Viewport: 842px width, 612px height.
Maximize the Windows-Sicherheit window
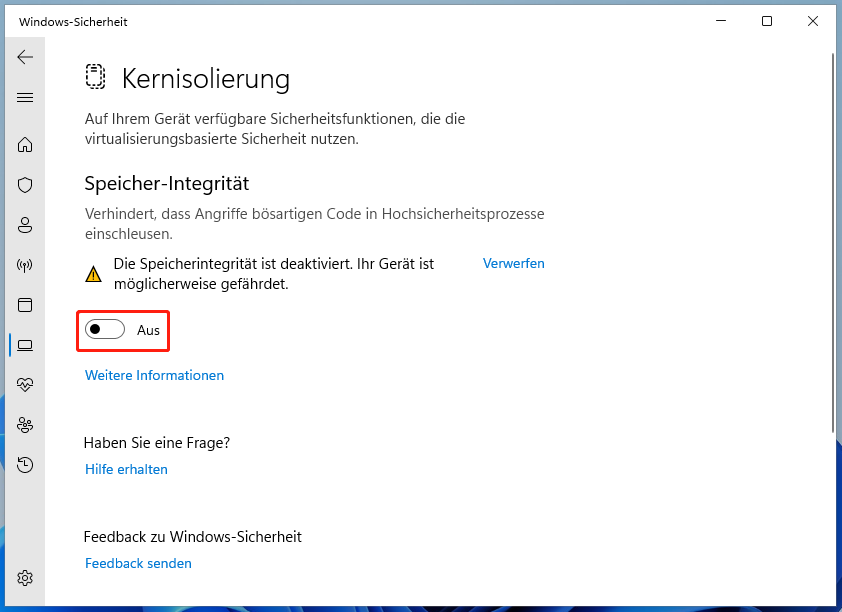coord(767,21)
